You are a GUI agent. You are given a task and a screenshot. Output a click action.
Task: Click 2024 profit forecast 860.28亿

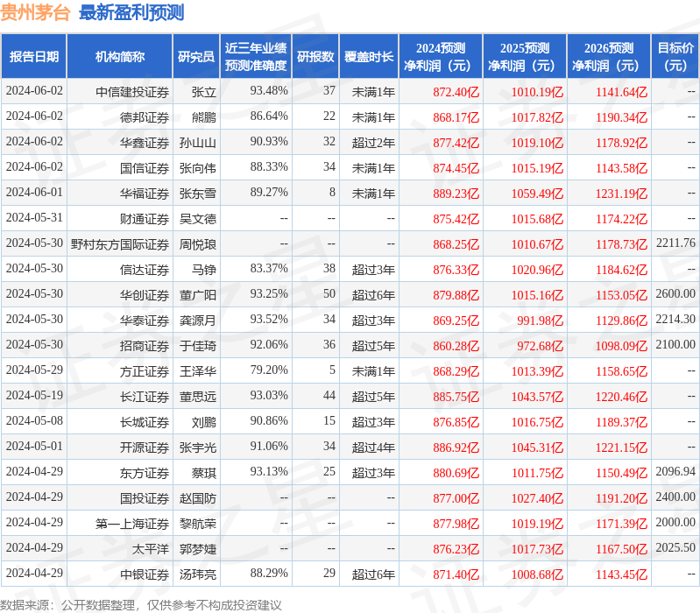[456, 346]
